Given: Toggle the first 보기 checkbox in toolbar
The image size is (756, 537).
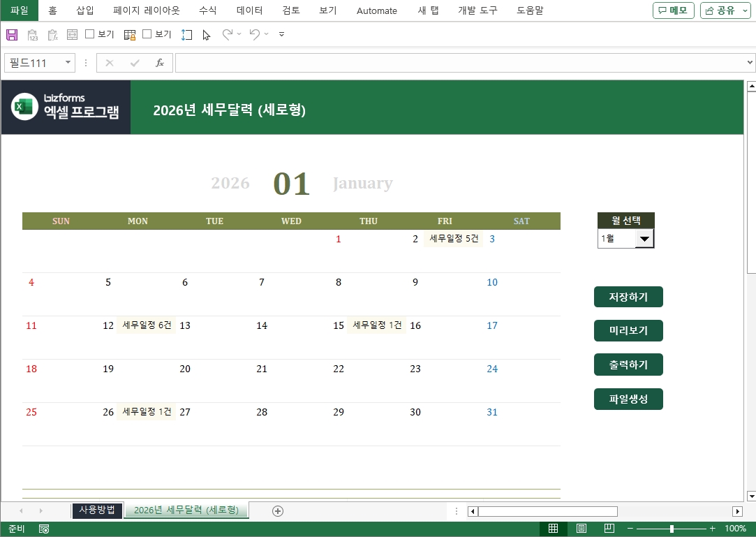Looking at the screenshot, I should pyautogui.click(x=90, y=34).
